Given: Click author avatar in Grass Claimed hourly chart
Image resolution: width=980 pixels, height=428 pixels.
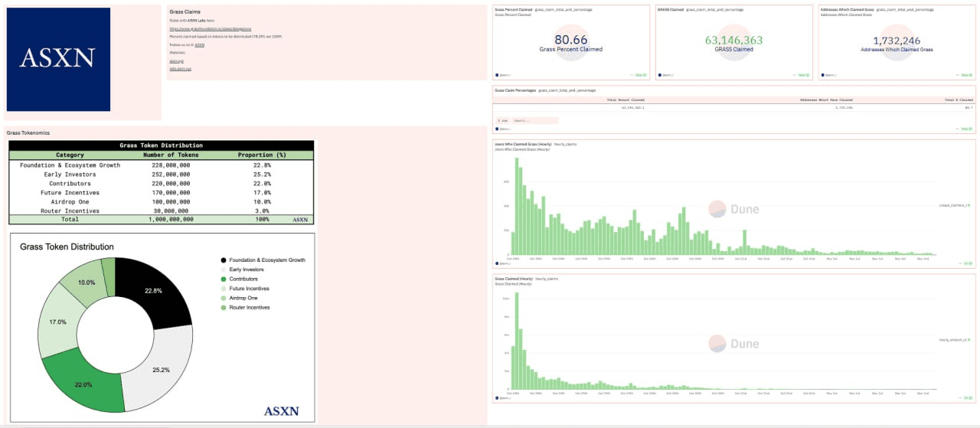Looking at the screenshot, I should pyautogui.click(x=498, y=398).
